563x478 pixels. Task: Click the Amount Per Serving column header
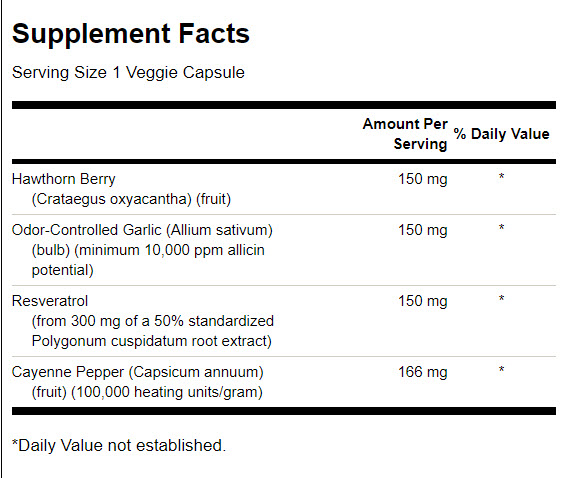point(405,134)
